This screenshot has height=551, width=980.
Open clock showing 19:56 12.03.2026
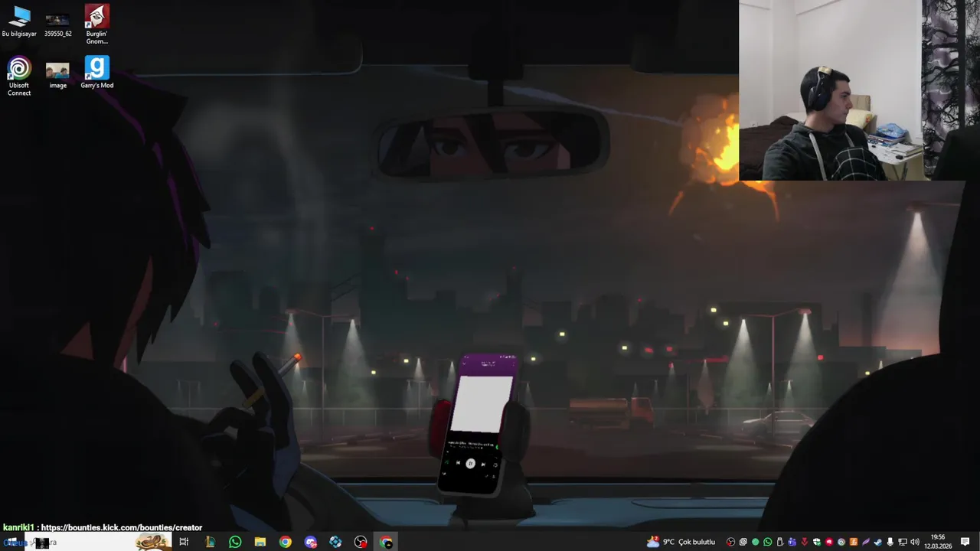pos(938,542)
